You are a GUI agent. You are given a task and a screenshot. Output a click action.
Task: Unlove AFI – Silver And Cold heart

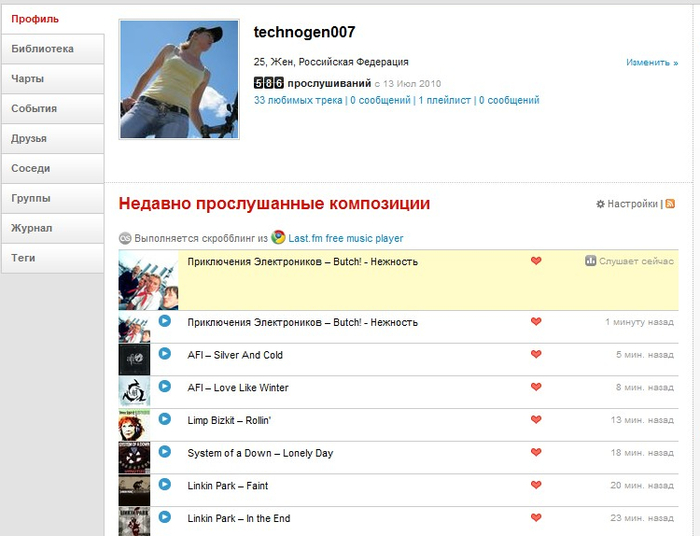pos(536,354)
